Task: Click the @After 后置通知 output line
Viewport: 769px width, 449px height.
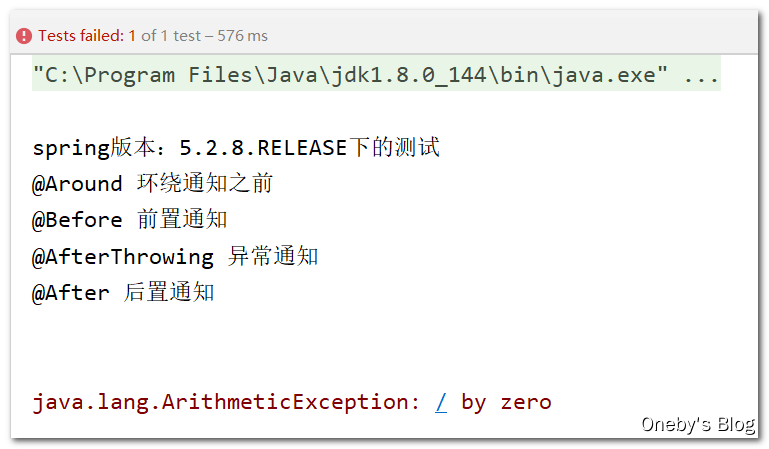Action: 123,293
